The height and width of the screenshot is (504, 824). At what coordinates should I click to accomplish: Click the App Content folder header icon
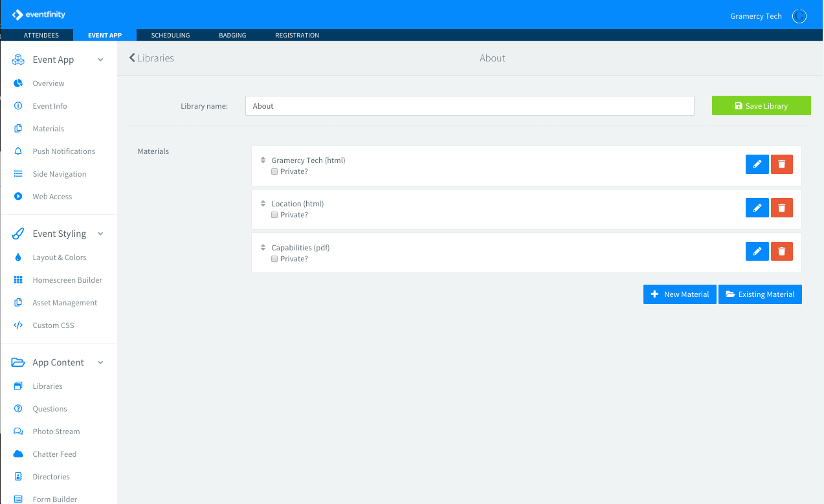click(x=18, y=362)
